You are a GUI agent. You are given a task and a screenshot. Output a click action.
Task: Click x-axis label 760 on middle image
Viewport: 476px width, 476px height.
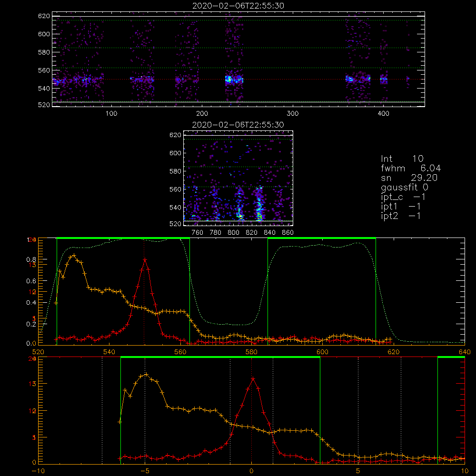(198, 233)
